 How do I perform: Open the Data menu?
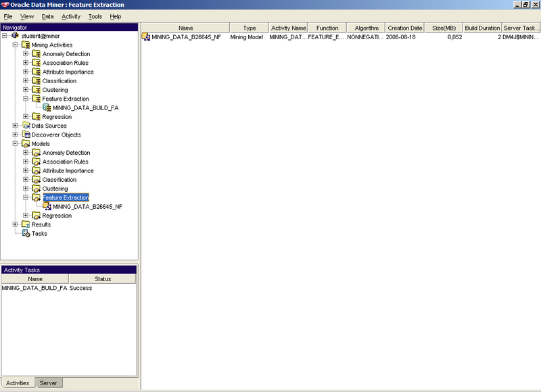click(47, 16)
